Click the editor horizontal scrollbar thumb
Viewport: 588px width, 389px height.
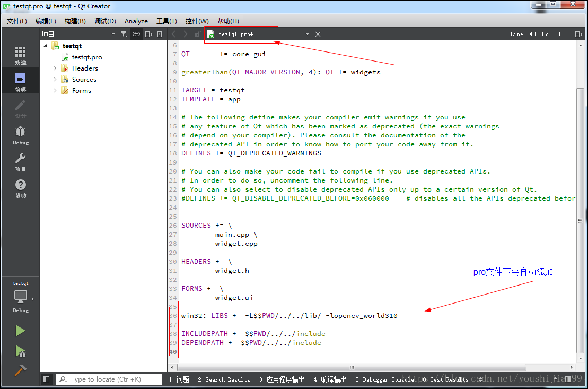(x=352, y=367)
